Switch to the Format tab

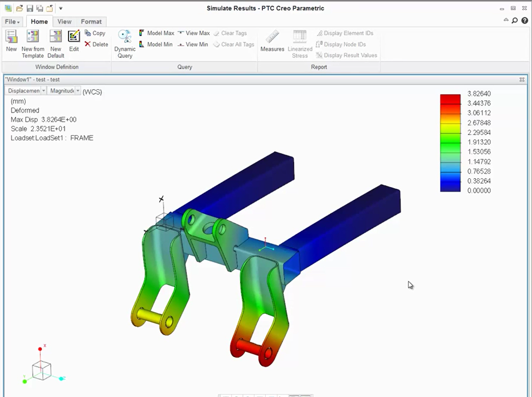pyautogui.click(x=91, y=21)
